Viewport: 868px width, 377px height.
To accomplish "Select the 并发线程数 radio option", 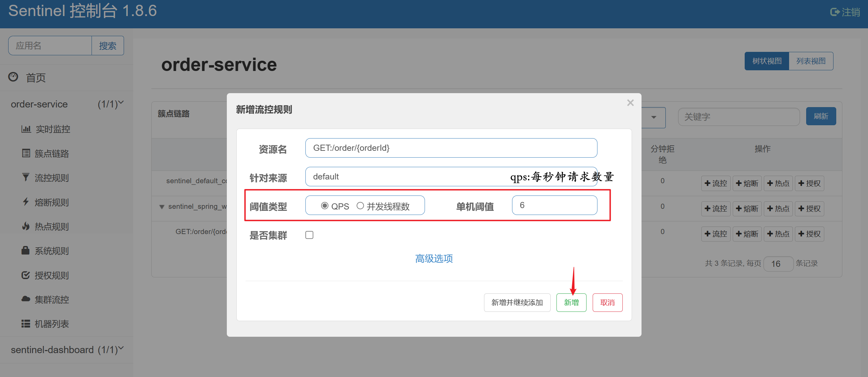I will tap(360, 206).
